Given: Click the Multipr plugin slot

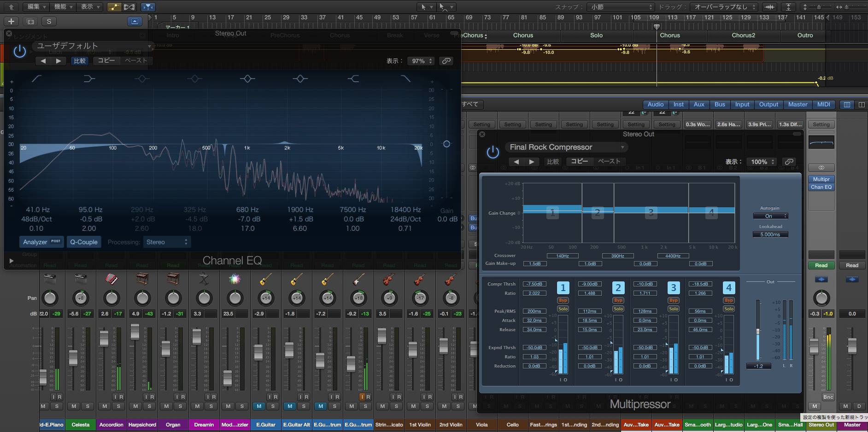Looking at the screenshot, I should [821, 179].
